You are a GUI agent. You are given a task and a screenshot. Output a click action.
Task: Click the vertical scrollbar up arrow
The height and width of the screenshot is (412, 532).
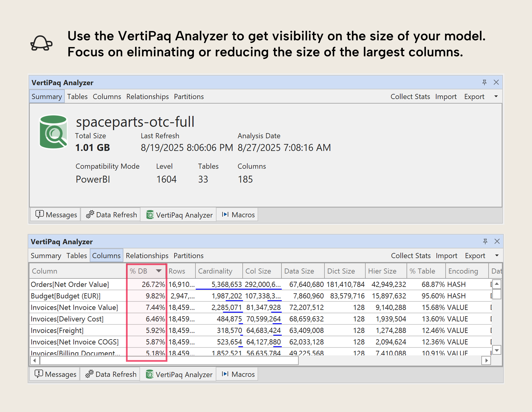(x=497, y=284)
